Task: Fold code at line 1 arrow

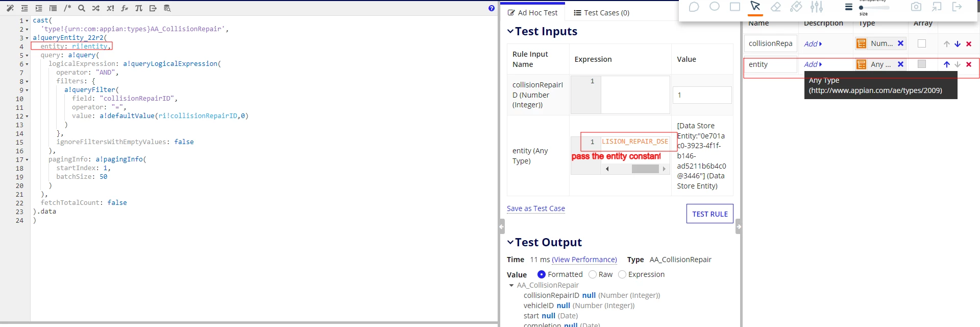Action: click(x=27, y=20)
